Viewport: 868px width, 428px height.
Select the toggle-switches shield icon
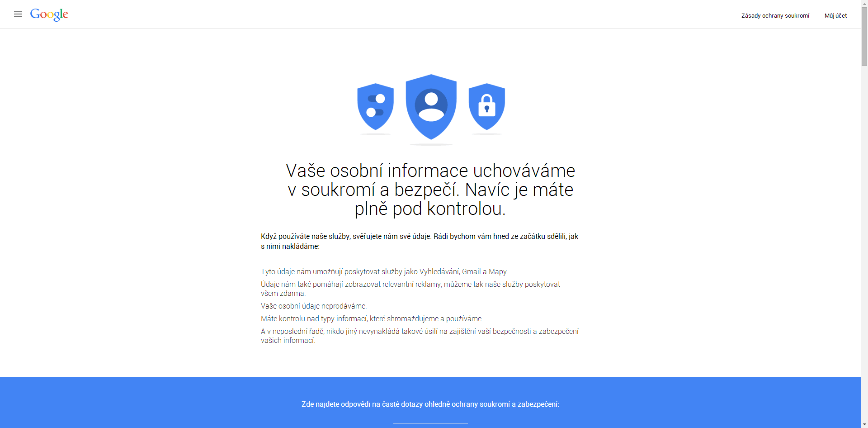375,107
